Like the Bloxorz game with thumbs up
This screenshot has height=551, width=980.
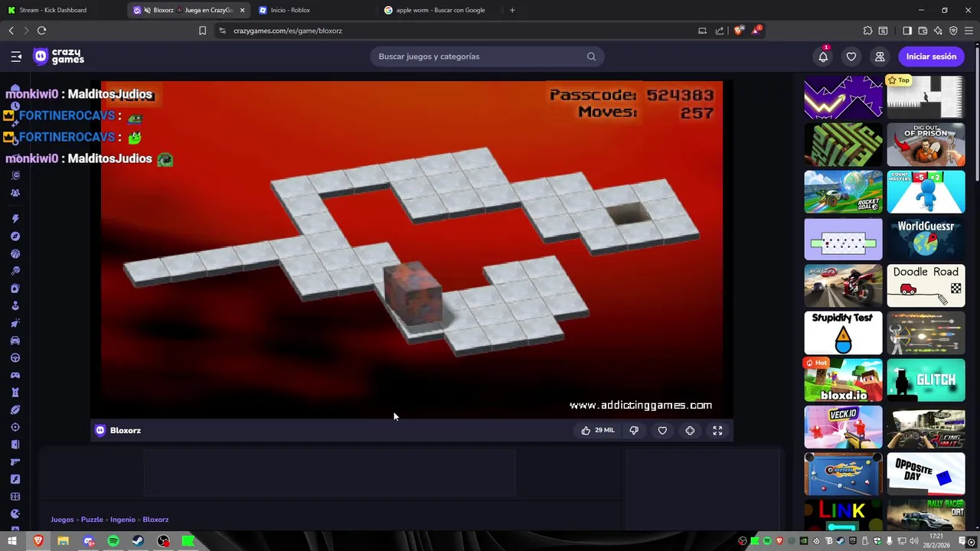[597, 431]
